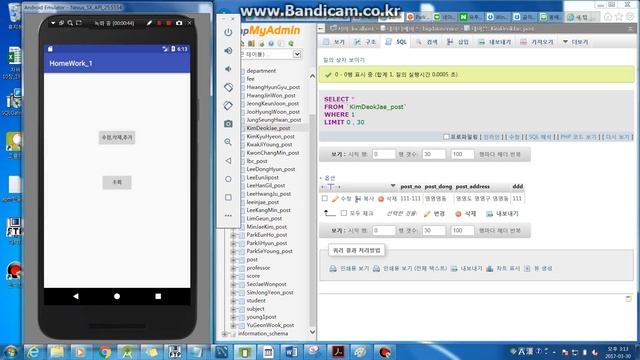Click the emulator sidebar home circle icon
Screen dimensions: 640x360
[x=228, y=179]
